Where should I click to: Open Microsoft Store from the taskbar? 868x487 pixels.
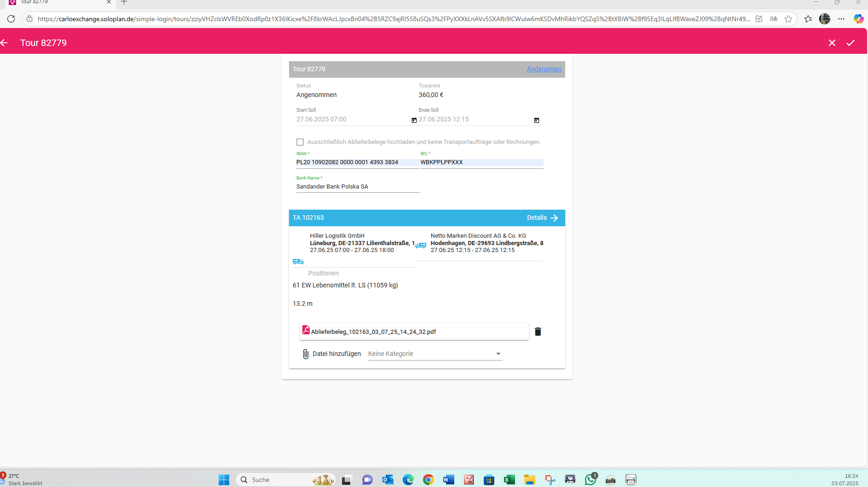tap(489, 480)
